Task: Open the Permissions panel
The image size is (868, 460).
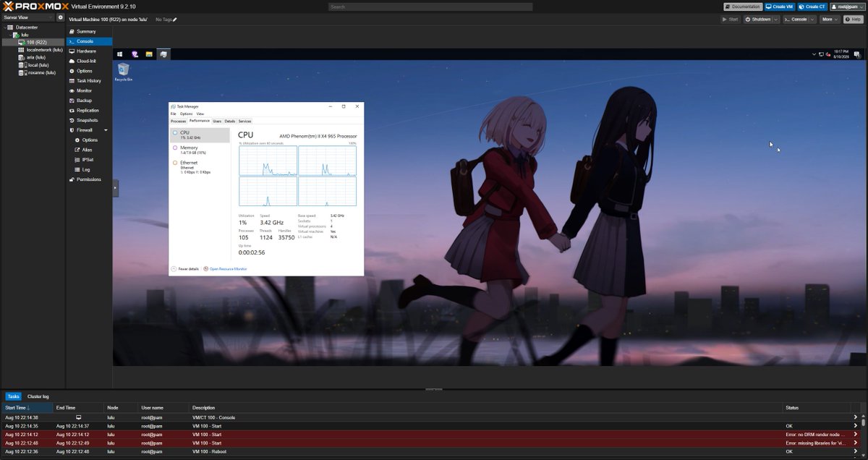Action: point(89,179)
